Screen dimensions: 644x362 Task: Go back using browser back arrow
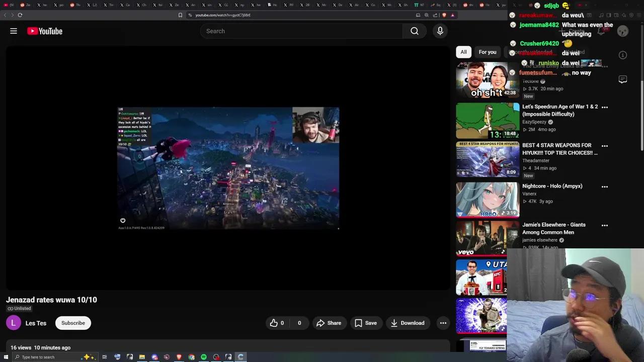pyautogui.click(x=5, y=15)
